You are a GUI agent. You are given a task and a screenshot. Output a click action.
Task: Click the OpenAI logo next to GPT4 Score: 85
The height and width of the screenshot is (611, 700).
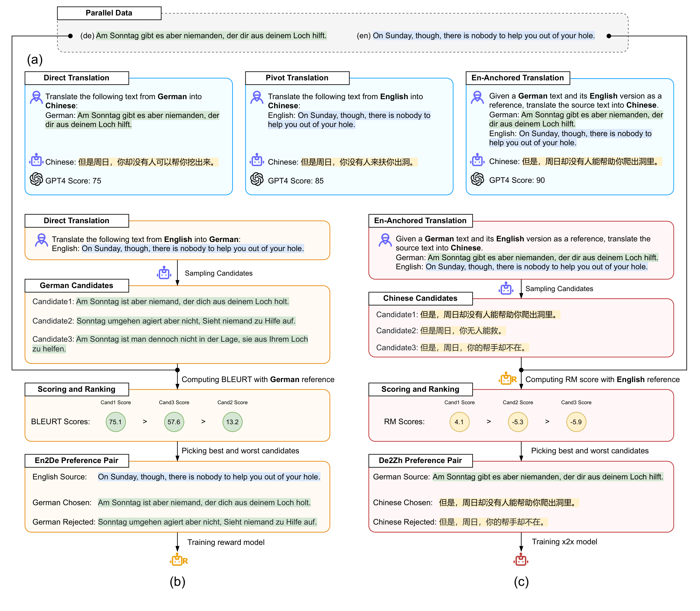(257, 179)
